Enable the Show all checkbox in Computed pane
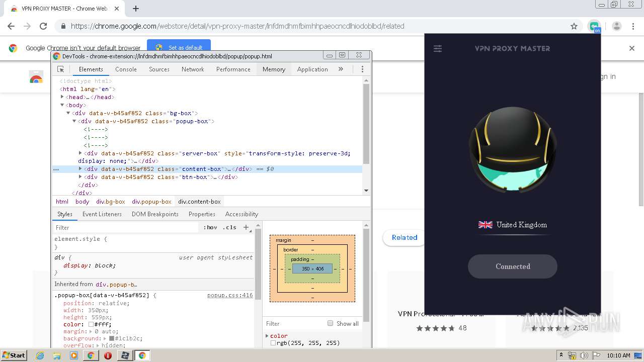The image size is (644, 362). 330,323
